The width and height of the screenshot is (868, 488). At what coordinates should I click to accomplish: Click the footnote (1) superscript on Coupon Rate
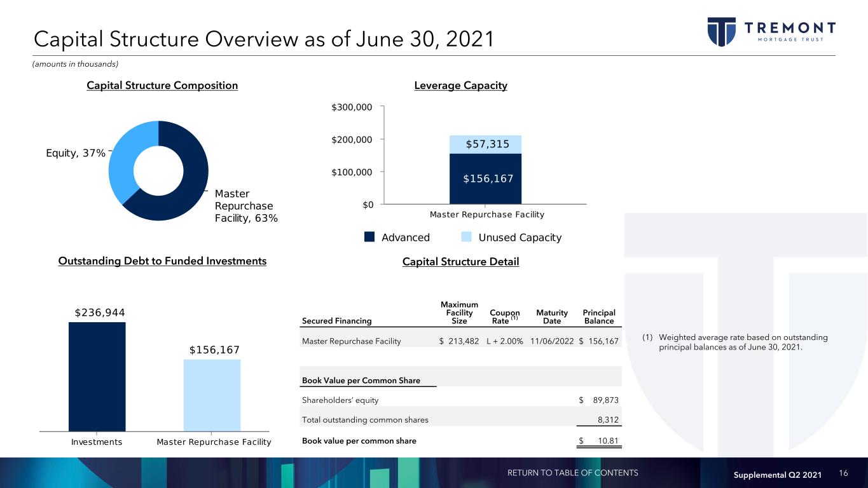[x=515, y=318]
